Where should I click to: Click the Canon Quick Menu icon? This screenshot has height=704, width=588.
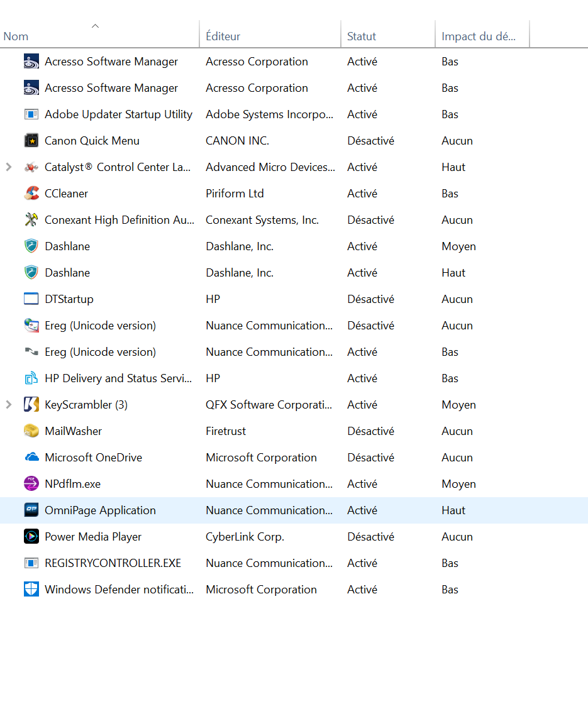(x=31, y=141)
